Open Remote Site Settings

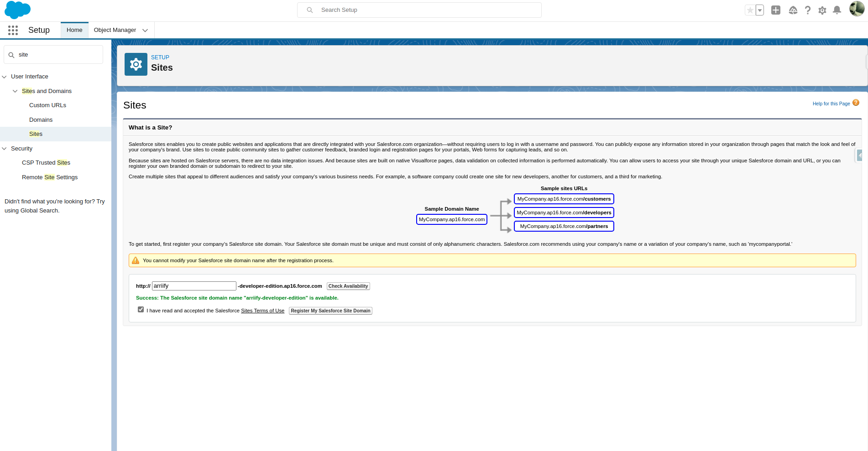pos(50,177)
